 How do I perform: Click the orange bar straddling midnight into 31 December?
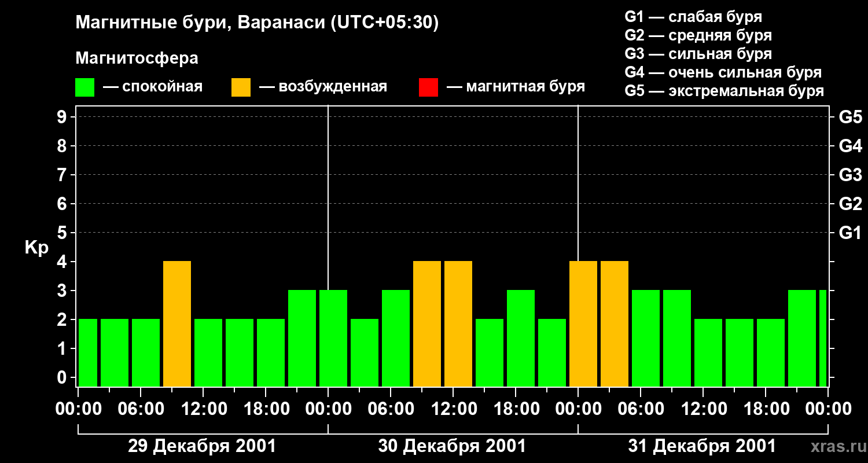tap(583, 324)
